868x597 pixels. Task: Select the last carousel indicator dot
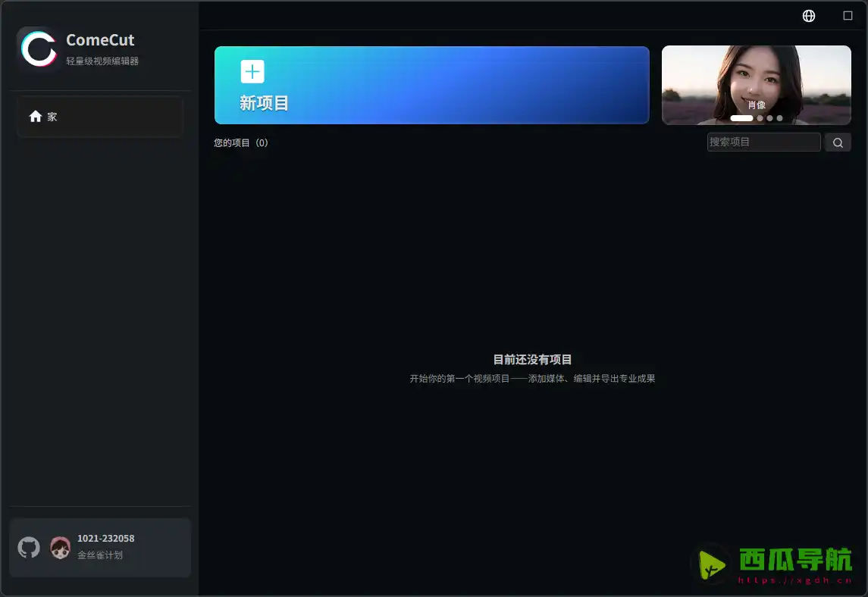coord(779,118)
